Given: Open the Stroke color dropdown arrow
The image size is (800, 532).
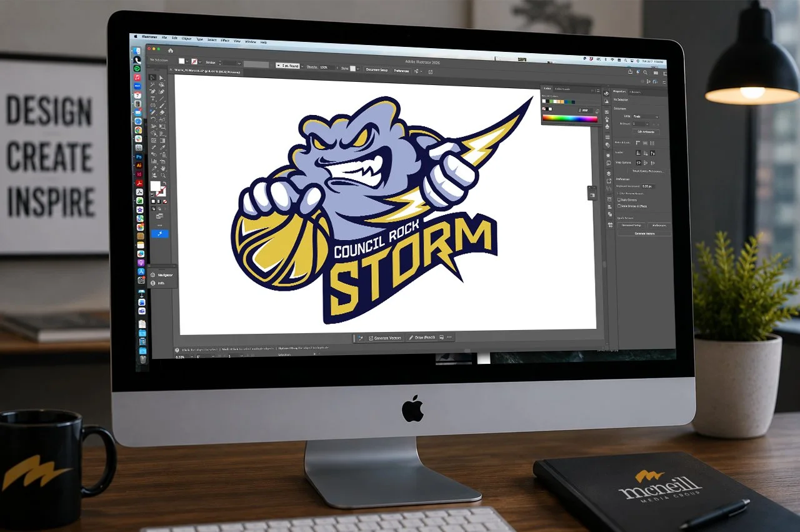Looking at the screenshot, I should click(200, 62).
